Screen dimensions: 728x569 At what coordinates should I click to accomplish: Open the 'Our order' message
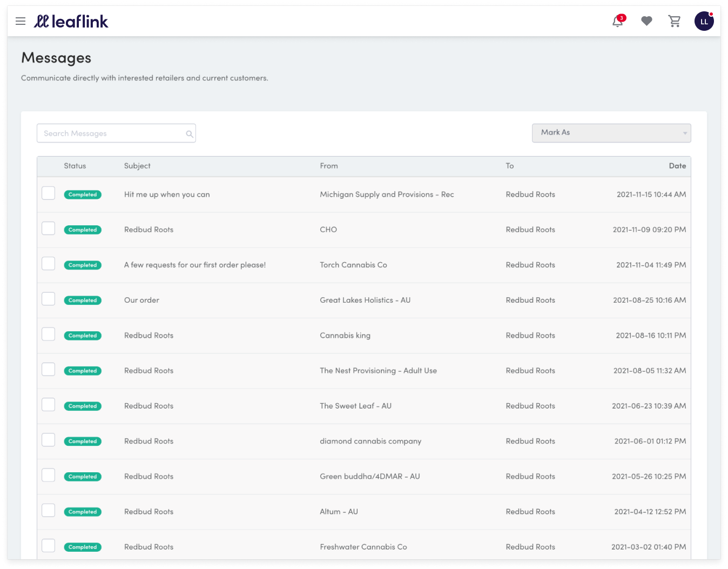[141, 300]
